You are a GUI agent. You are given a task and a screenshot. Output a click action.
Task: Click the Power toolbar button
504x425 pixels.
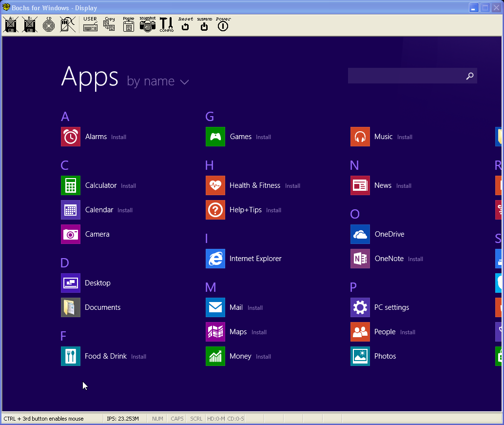point(223,24)
